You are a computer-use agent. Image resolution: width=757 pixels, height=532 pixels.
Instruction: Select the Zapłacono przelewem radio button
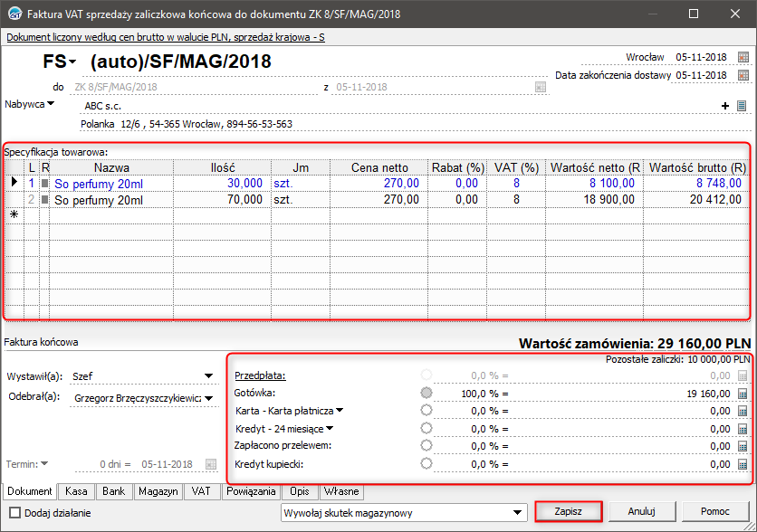[x=426, y=446]
